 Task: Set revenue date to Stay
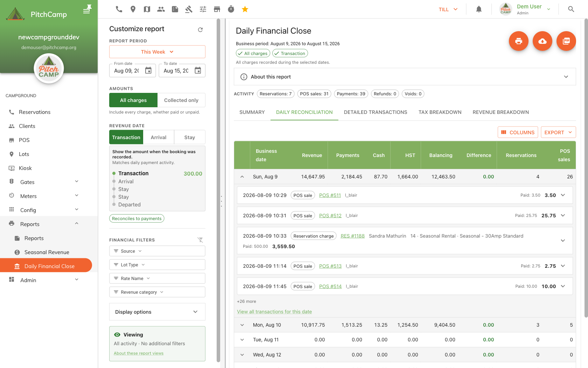pyautogui.click(x=190, y=137)
